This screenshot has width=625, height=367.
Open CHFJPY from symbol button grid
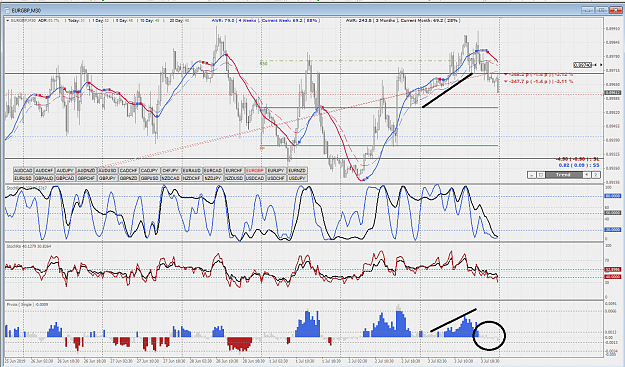tap(171, 171)
